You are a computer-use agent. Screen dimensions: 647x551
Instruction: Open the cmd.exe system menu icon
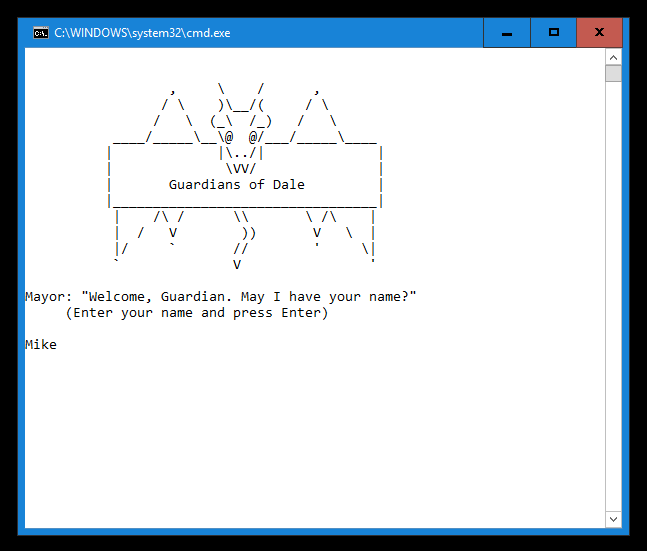41,33
